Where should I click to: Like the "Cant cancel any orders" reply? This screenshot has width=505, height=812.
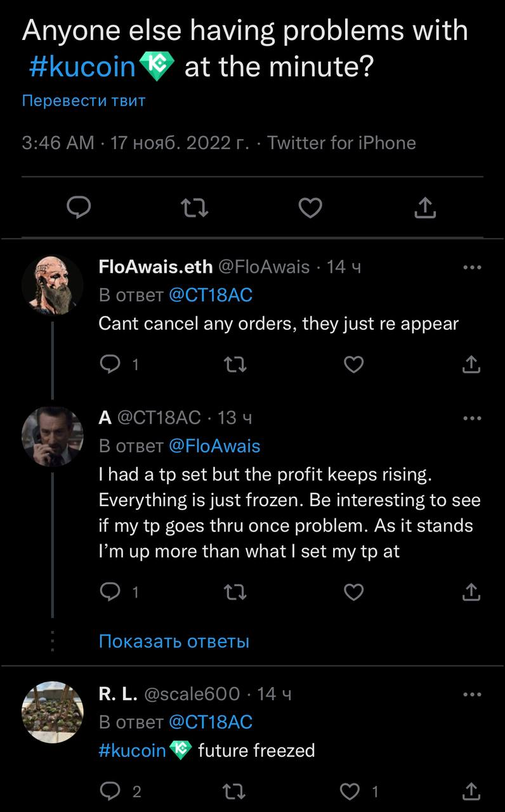click(x=353, y=364)
